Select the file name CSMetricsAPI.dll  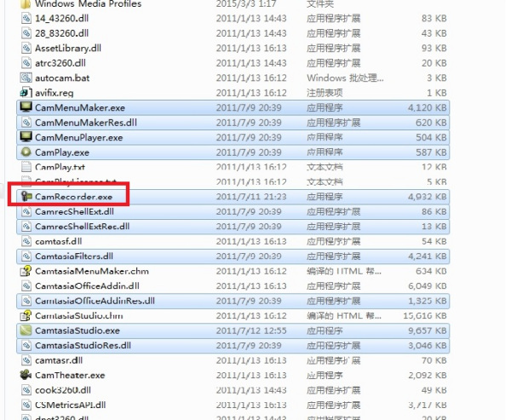click(x=71, y=405)
